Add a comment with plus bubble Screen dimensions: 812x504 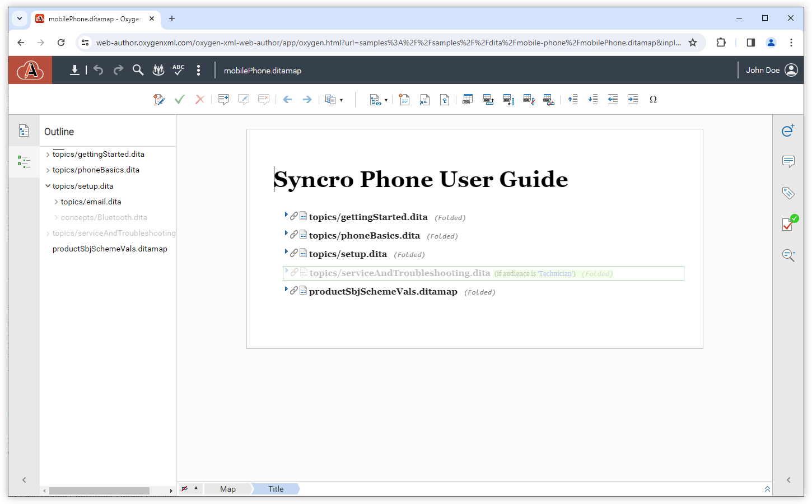pyautogui.click(x=223, y=100)
